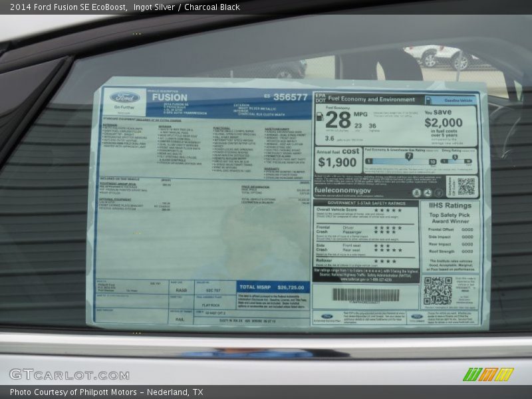Click the Top Safety Pick Award Winner text
This screenshot has height=399, width=532.
coord(450,218)
